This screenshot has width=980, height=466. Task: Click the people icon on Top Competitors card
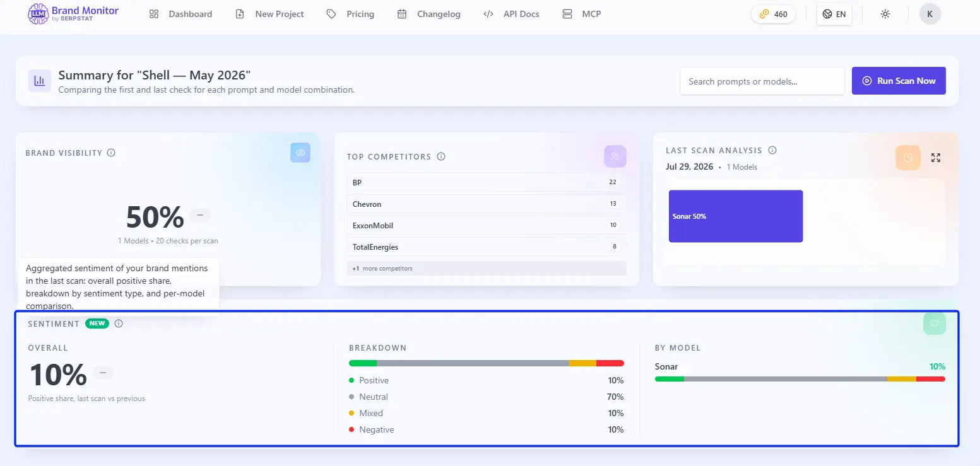click(615, 156)
